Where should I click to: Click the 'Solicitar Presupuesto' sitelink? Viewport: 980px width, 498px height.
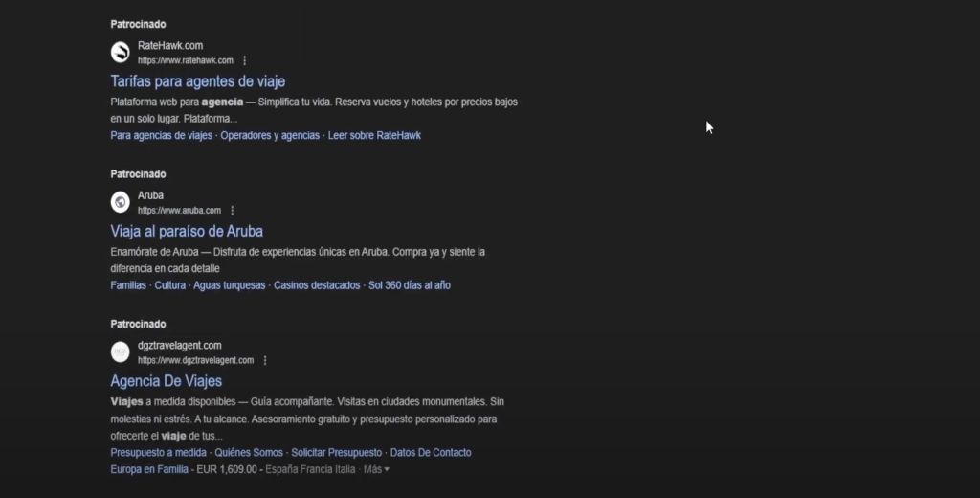tap(336, 452)
